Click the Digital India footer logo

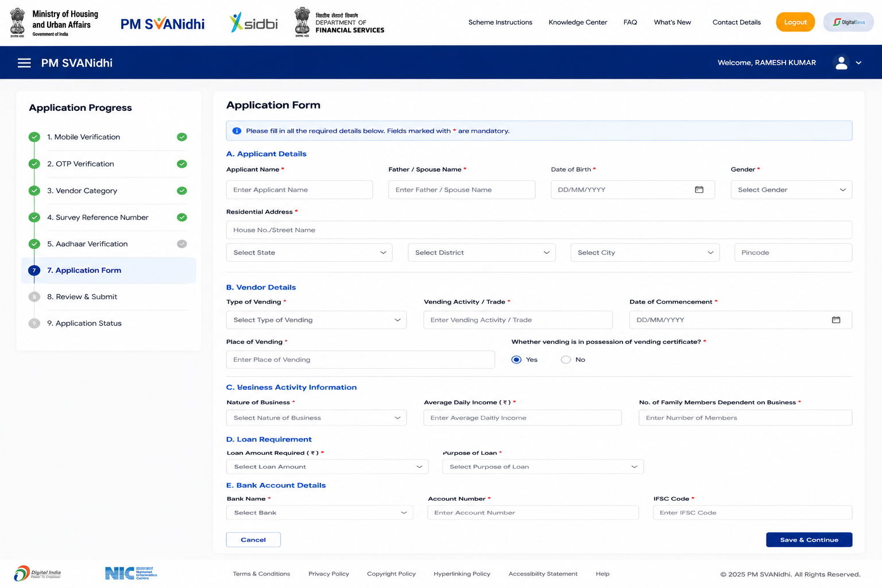37,574
